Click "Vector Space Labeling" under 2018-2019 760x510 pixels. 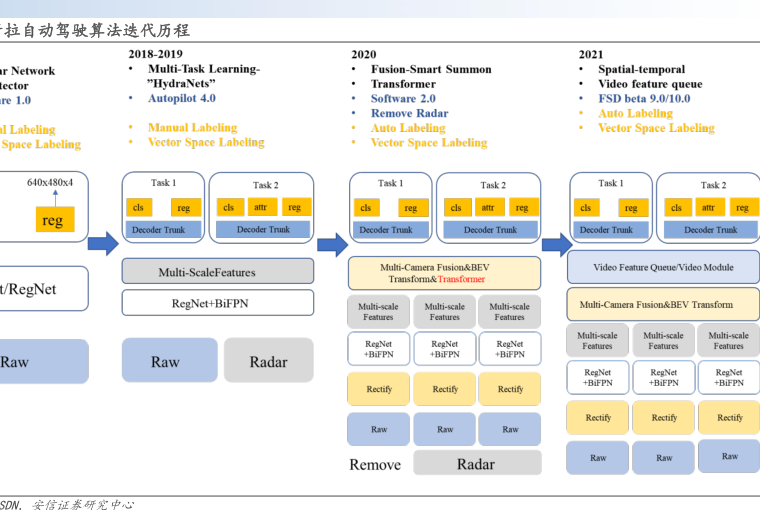206,142
